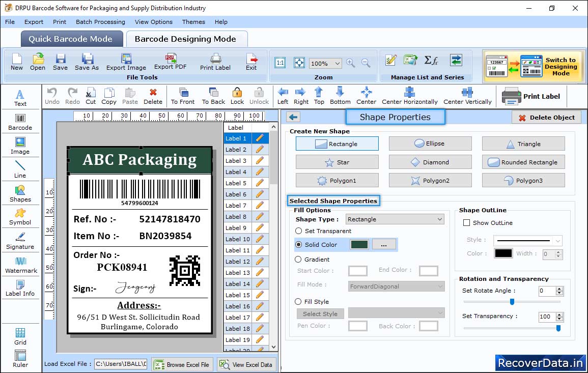Click Export PDF icon
Image resolution: width=588 pixels, height=373 pixels.
[170, 62]
